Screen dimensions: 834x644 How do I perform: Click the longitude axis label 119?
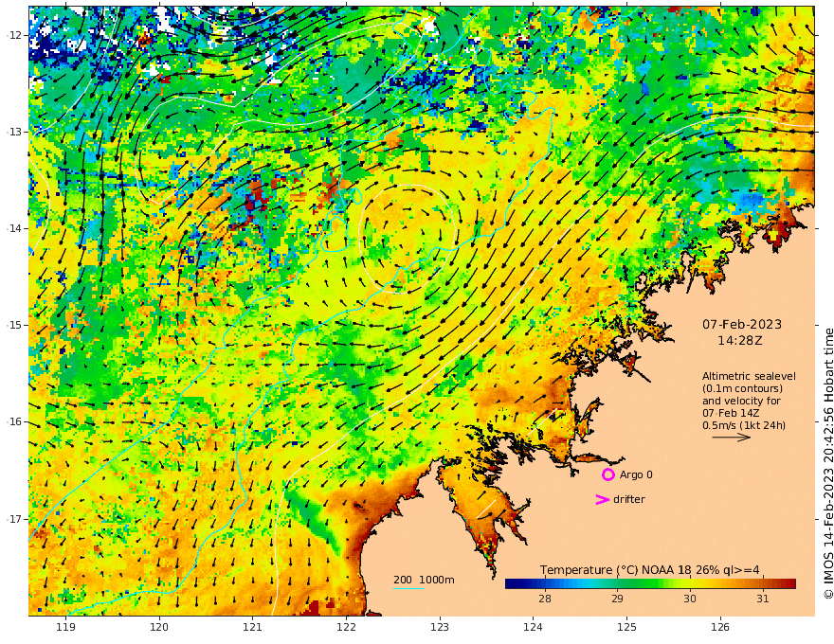66,628
